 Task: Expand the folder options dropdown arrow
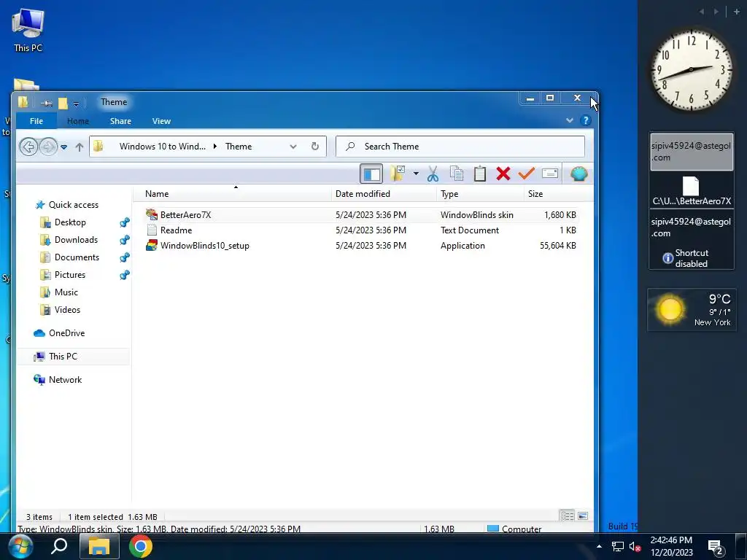pyautogui.click(x=416, y=174)
